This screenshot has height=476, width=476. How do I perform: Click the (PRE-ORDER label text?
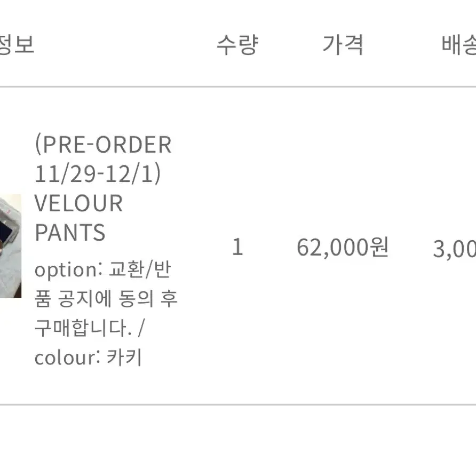104,145
